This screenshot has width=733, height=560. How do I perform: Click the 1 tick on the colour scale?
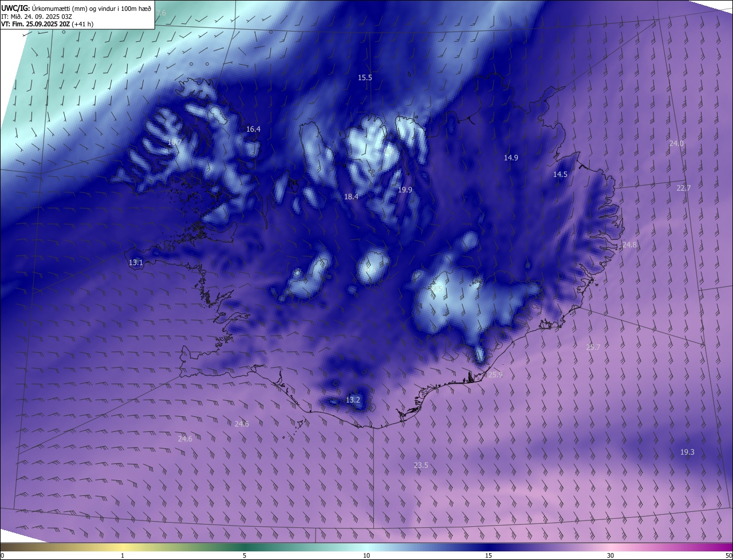pos(123,555)
